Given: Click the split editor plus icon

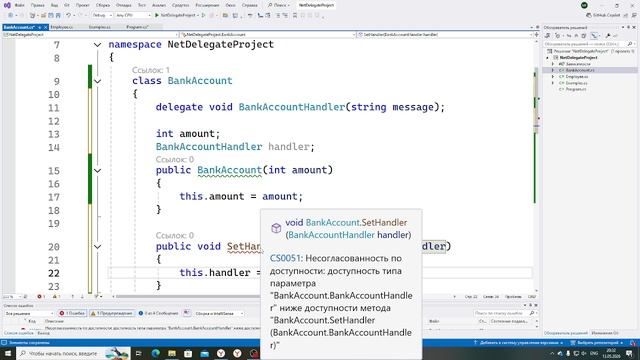Looking at the screenshot, I should coord(536,35).
